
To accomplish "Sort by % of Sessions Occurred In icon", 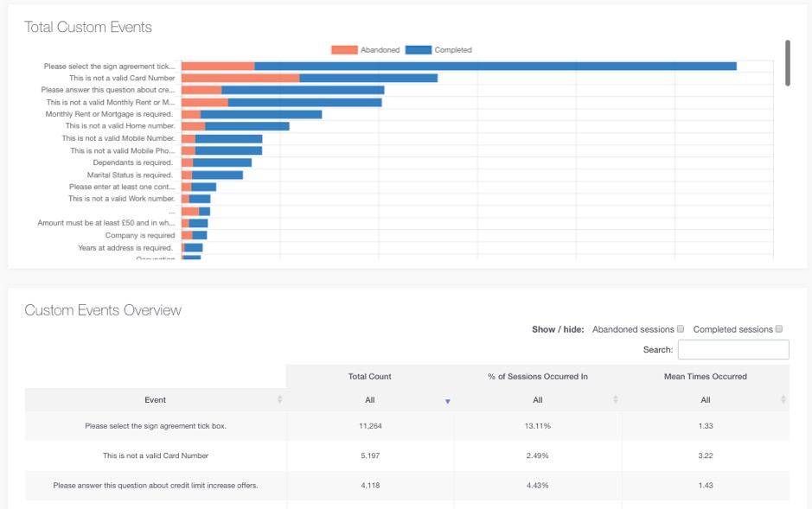I will pos(615,400).
